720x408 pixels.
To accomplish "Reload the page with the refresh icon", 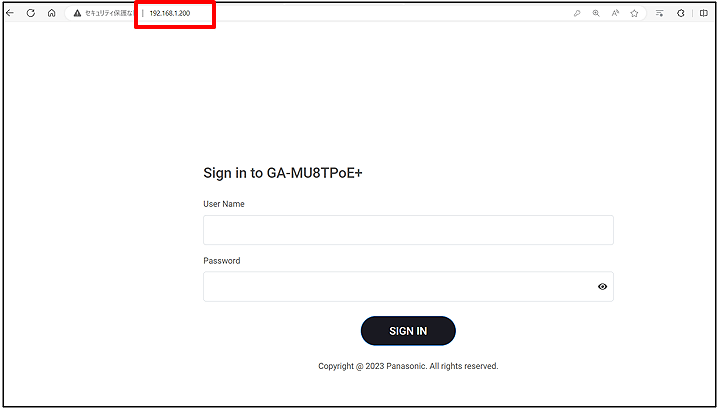I will [31, 13].
